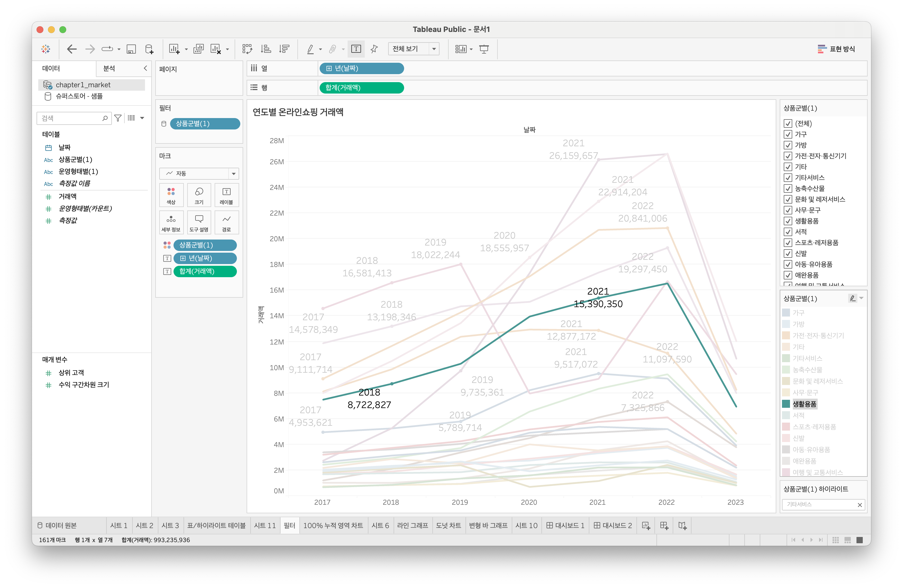The image size is (903, 588).
Task: Click the swap rows and columns icon
Action: tap(247, 49)
